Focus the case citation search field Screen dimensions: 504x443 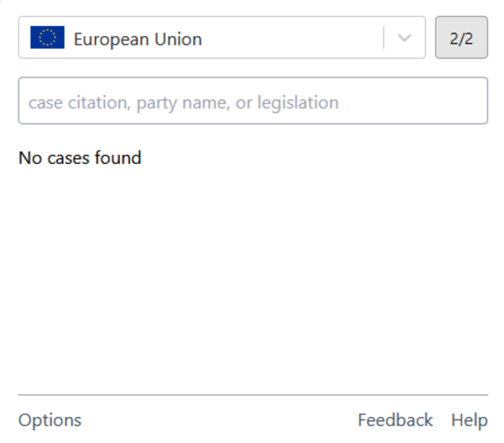253,100
